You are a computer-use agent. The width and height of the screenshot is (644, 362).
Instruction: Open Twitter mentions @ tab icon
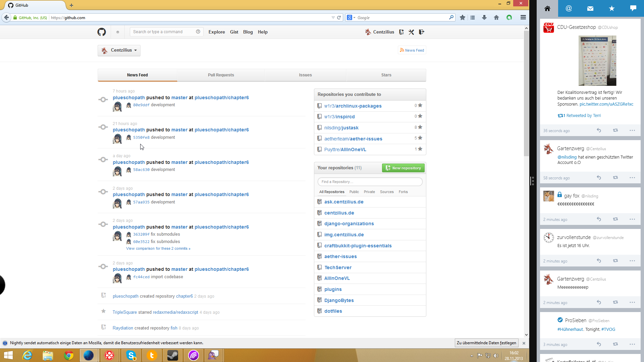coord(569,8)
